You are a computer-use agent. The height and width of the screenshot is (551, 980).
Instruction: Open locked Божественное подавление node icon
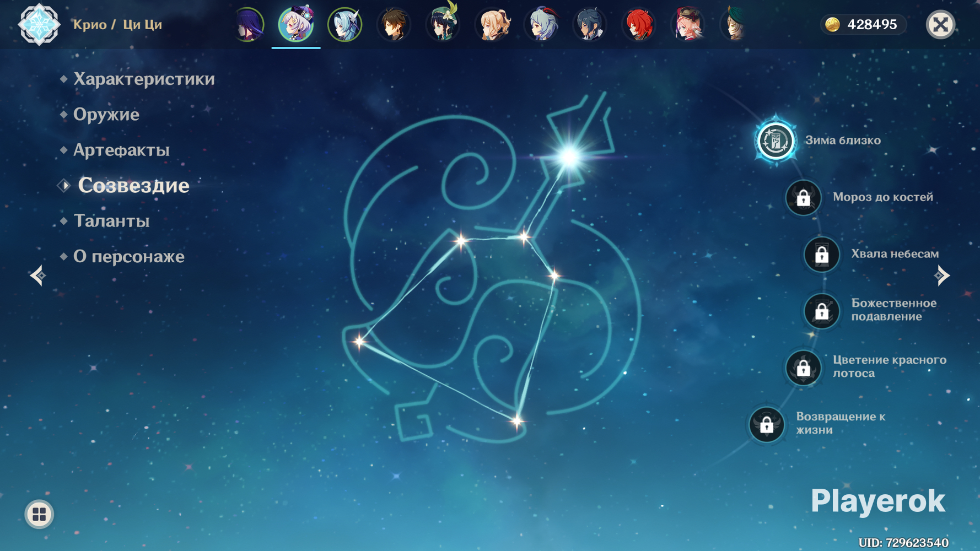point(822,311)
